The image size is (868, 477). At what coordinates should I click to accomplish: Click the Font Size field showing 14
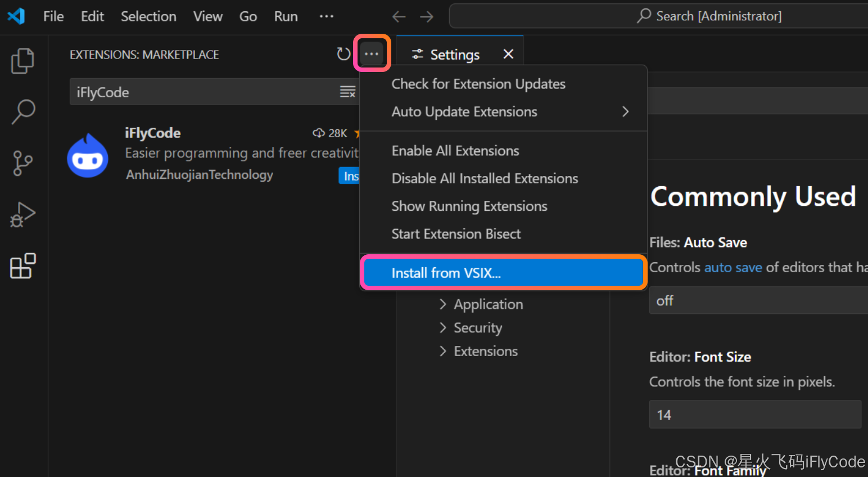pyautogui.click(x=755, y=415)
